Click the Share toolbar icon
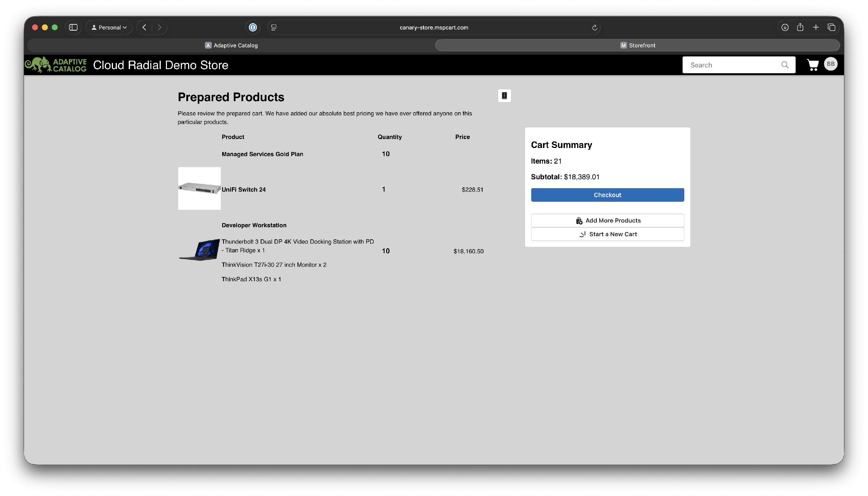The height and width of the screenshot is (496, 868). (800, 27)
